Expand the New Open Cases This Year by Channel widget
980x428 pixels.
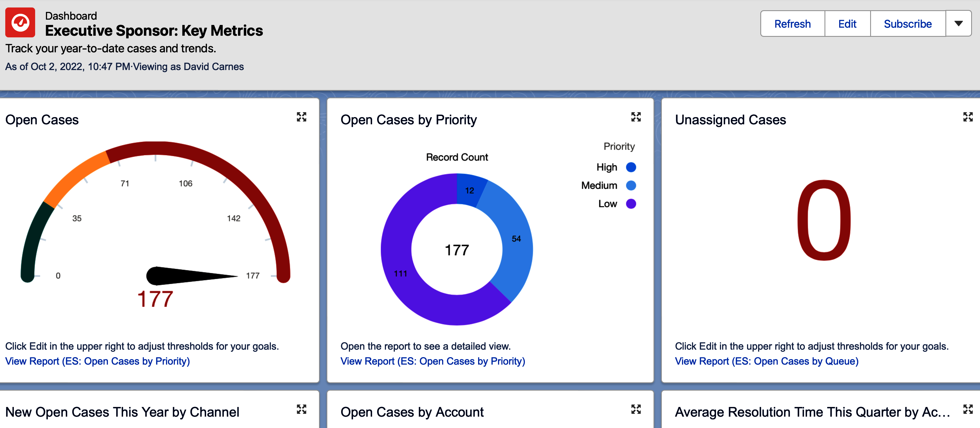[x=301, y=409]
